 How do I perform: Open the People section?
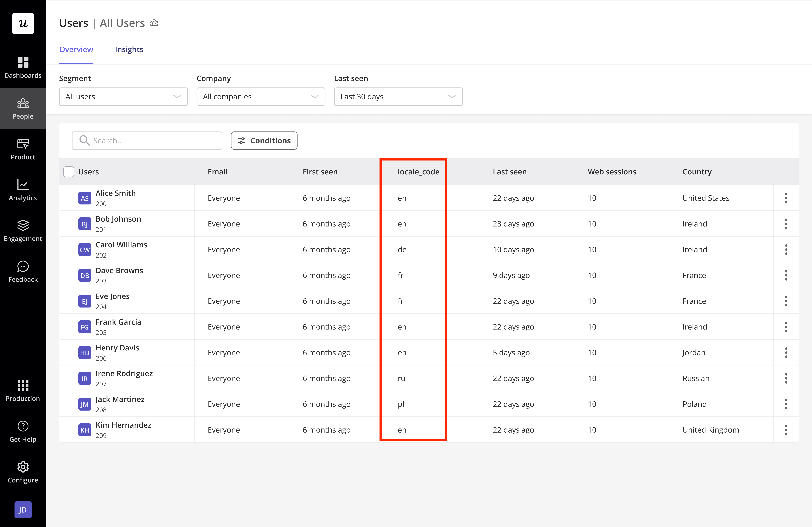point(23,108)
